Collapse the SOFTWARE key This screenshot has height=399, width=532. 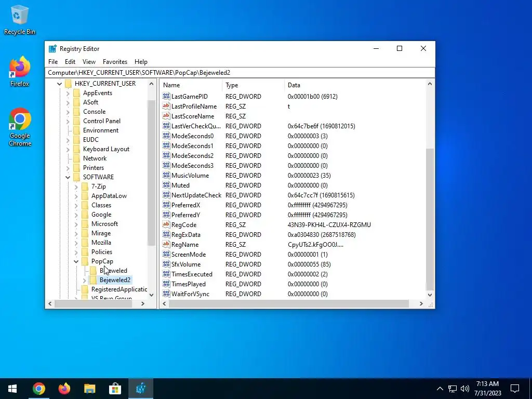pyautogui.click(x=68, y=177)
